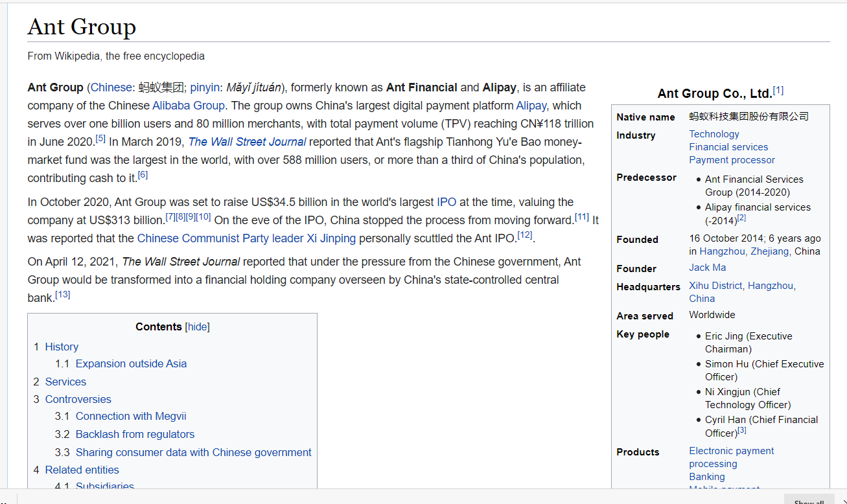
Task: Go to Related entities section
Action: pyautogui.click(x=82, y=470)
